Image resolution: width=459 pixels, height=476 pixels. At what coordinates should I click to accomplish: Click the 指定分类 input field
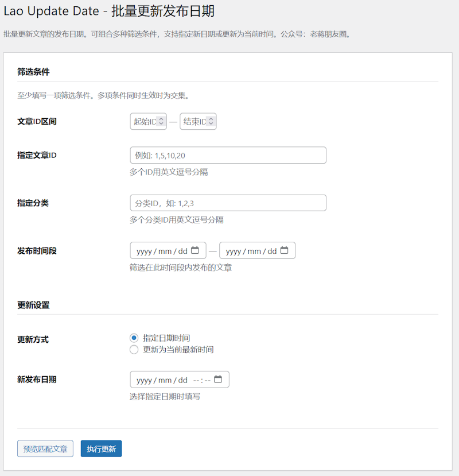[x=227, y=203]
